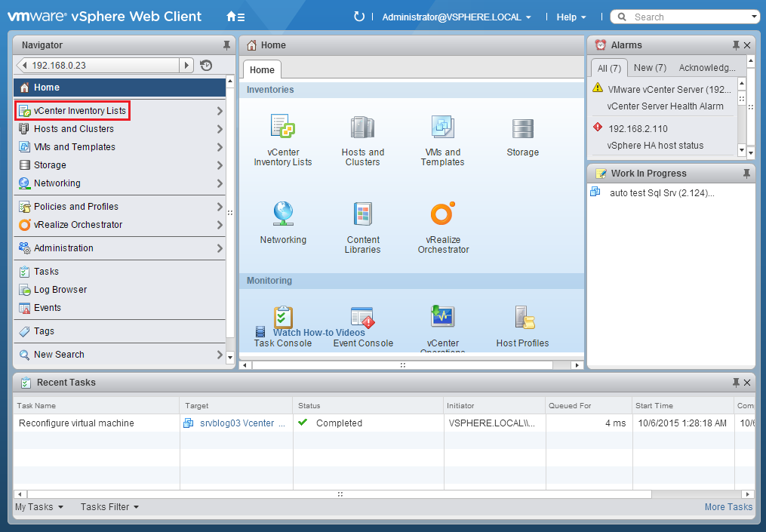The height and width of the screenshot is (532, 766).
Task: Sort by the Start Time column header
Action: [x=682, y=405]
